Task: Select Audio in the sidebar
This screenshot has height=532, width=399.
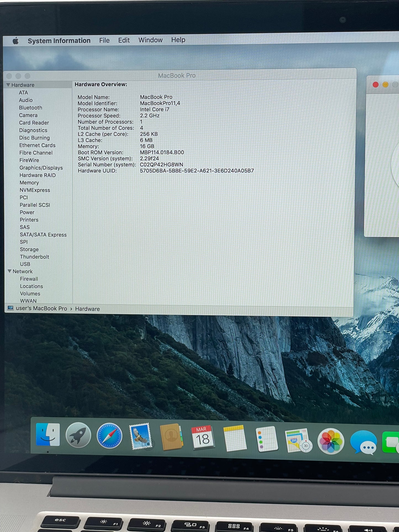Action: 26,100
